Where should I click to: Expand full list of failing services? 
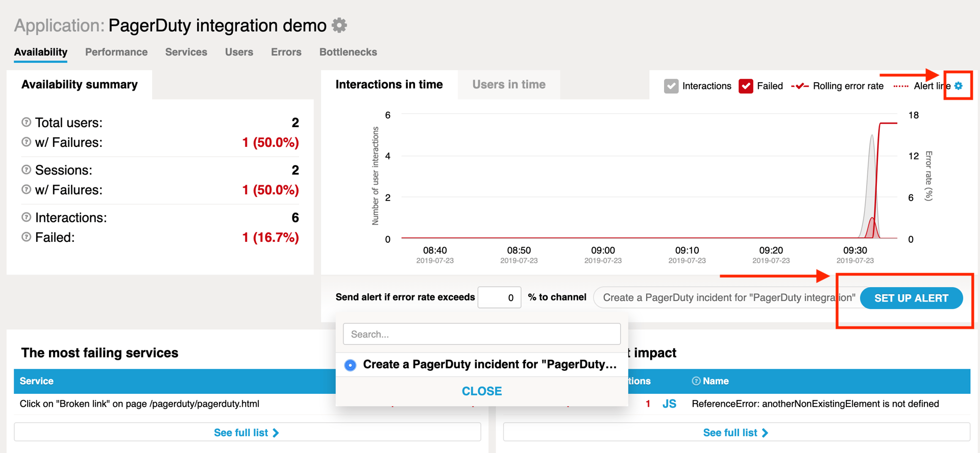(x=247, y=433)
